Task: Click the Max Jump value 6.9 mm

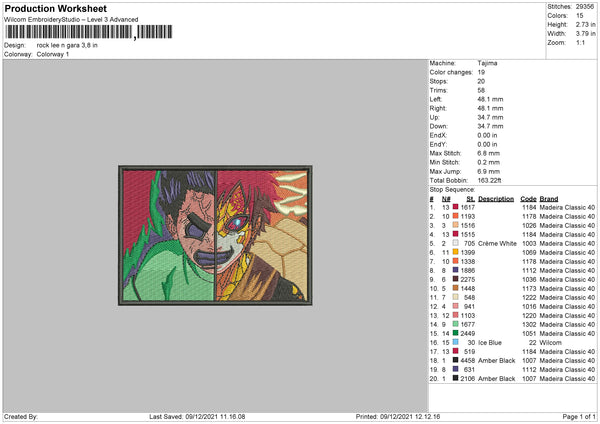Action: [488, 171]
